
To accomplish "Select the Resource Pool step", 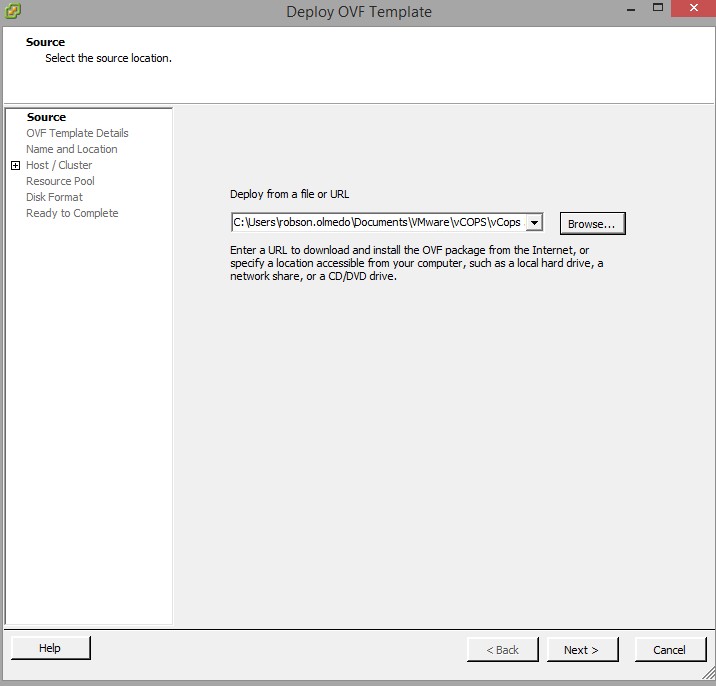I will 60,181.
